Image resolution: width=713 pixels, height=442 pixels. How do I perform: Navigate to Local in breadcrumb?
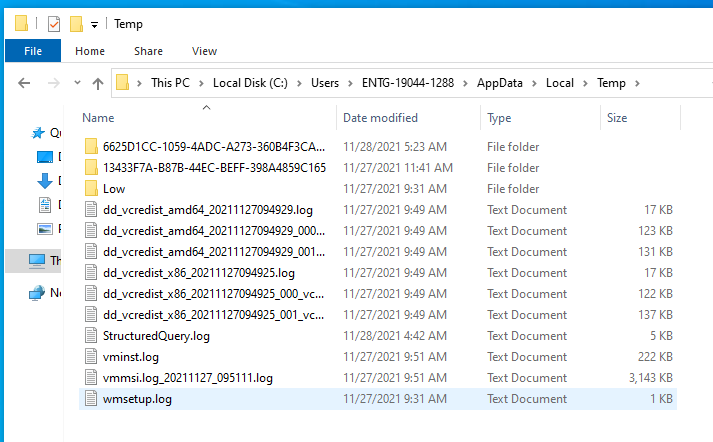[560, 83]
